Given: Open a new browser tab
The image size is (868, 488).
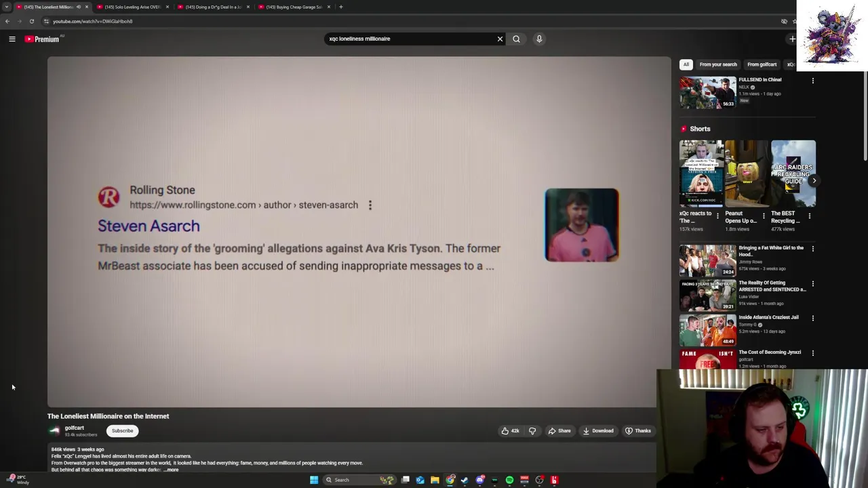Looking at the screenshot, I should (341, 7).
